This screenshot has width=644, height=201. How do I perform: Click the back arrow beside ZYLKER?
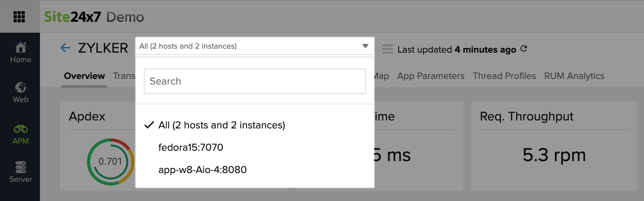(x=66, y=48)
